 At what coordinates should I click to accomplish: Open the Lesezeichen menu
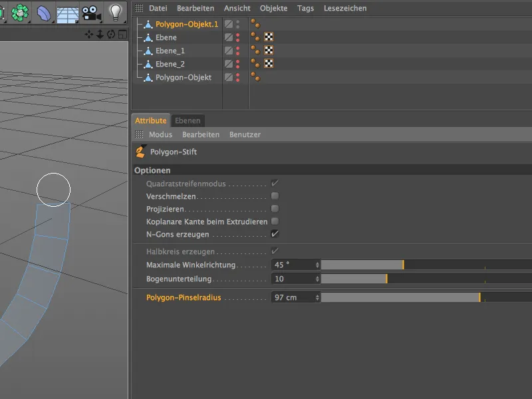point(345,8)
